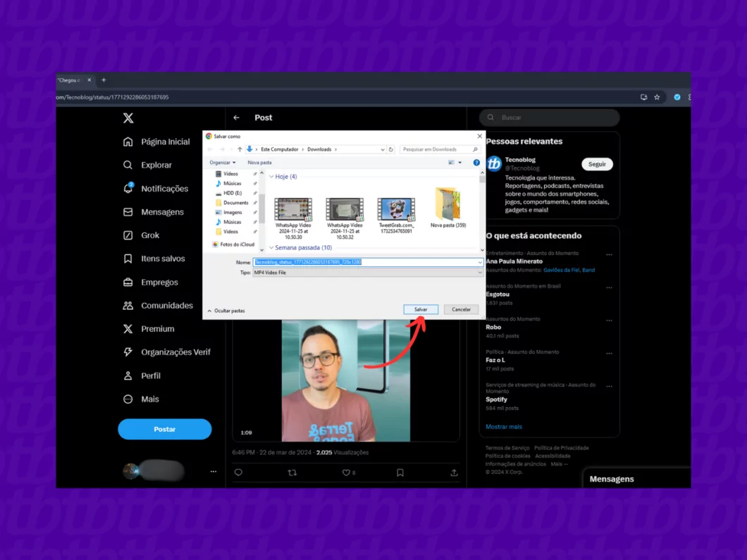
Task: Open more options for Ana Paula Minerato
Action: 610,255
